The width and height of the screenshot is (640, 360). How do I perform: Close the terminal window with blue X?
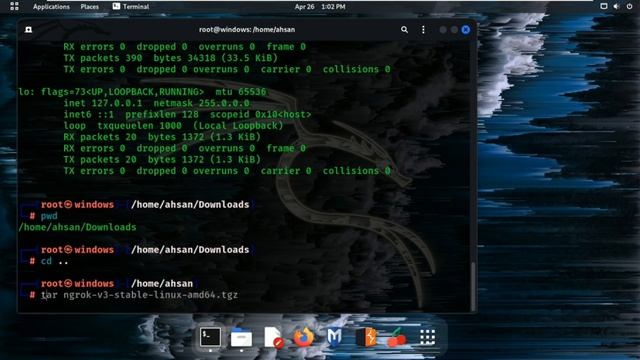pos(465,30)
